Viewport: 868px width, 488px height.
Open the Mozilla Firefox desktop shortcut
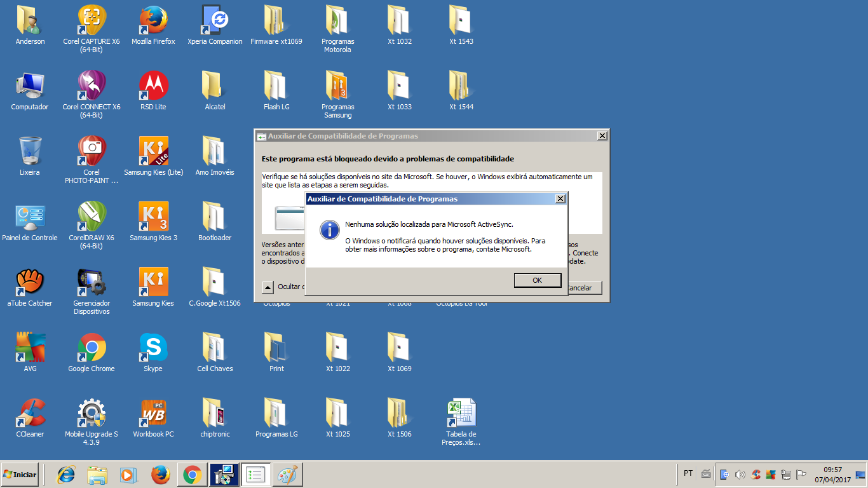click(153, 25)
